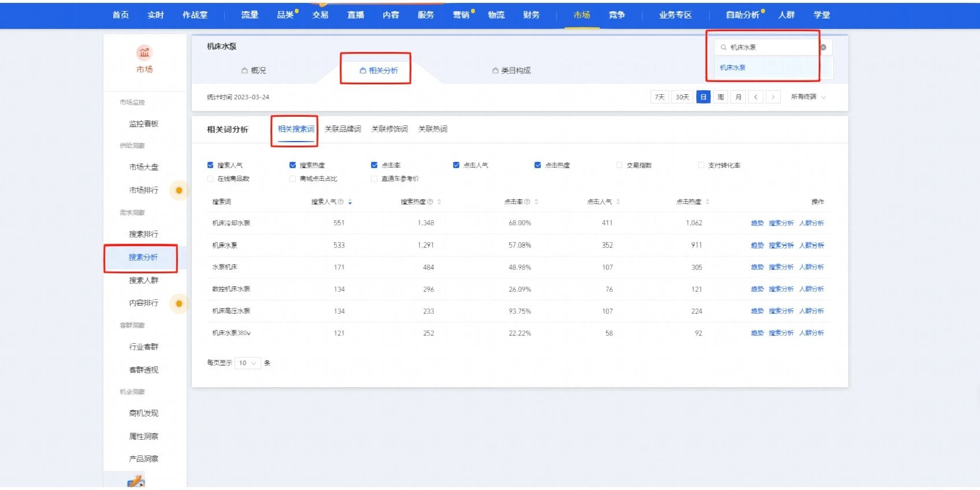Open 趋势 link for 数控机床水泵 row
Screen dimensions: 980x490
[757, 289]
